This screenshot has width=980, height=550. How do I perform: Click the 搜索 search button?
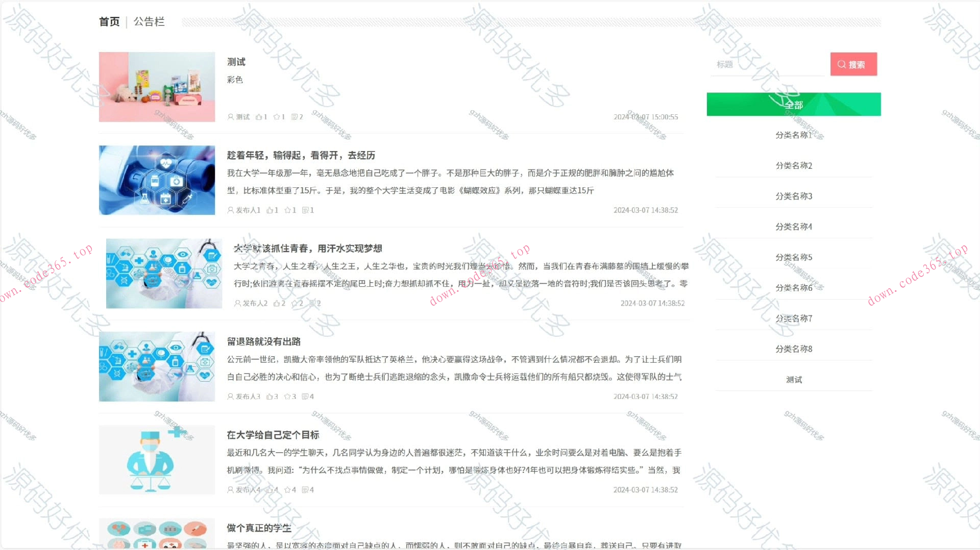(x=853, y=64)
